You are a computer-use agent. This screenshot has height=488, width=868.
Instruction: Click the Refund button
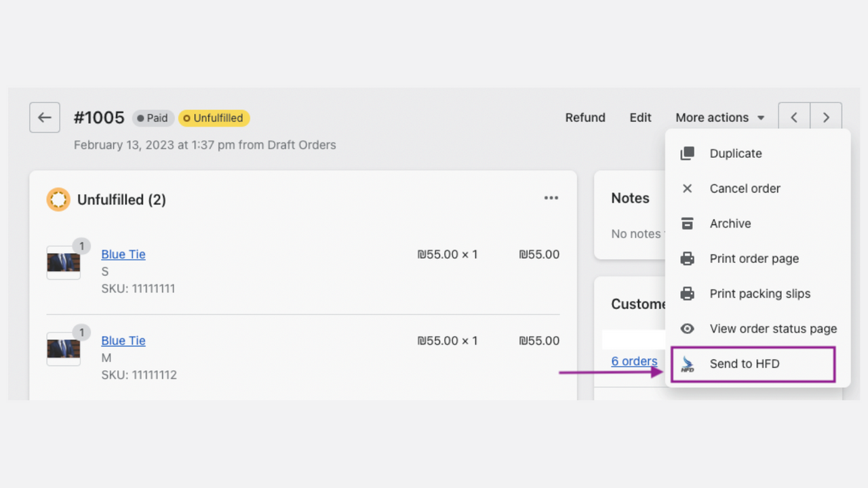tap(585, 117)
